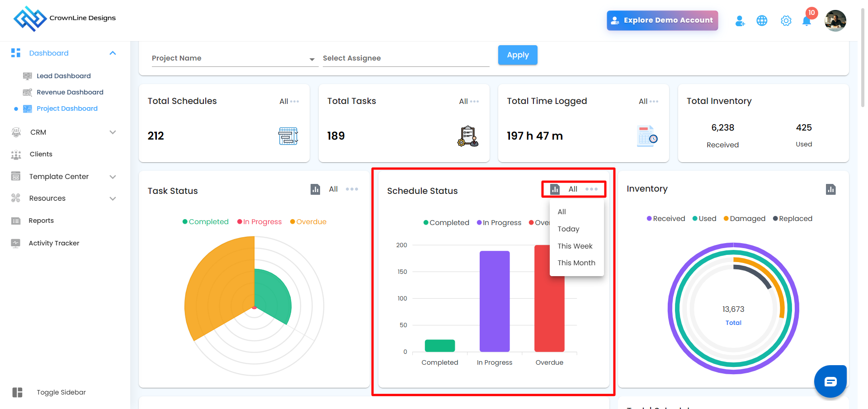Click the add user icon in header
The width and height of the screenshot is (868, 409).
tap(740, 21)
